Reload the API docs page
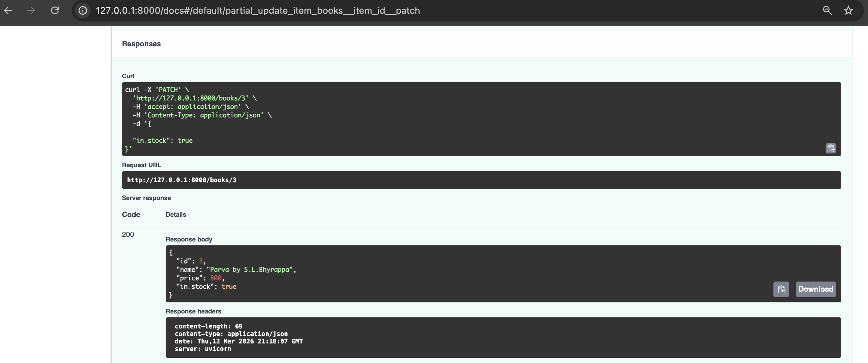 (x=55, y=10)
